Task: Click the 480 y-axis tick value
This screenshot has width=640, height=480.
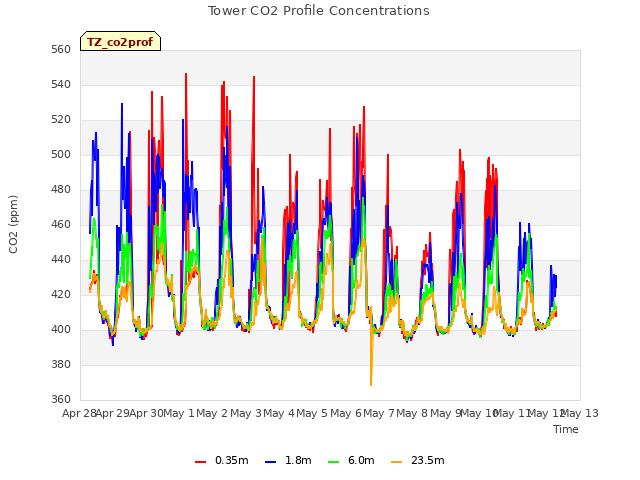Action: click(x=61, y=190)
